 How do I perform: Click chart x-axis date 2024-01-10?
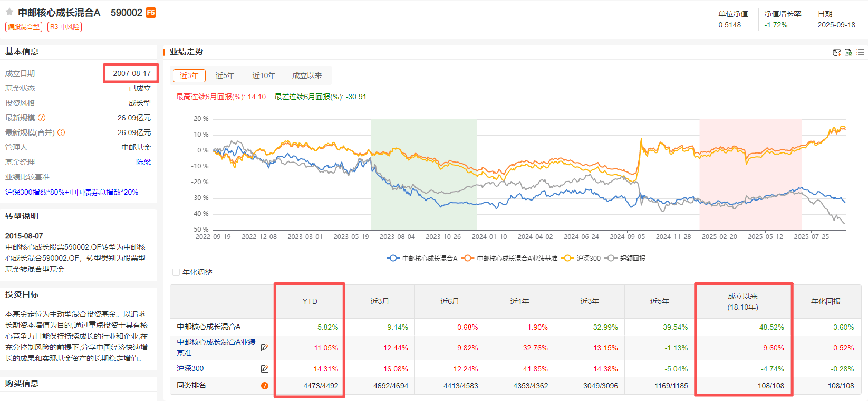[489, 237]
